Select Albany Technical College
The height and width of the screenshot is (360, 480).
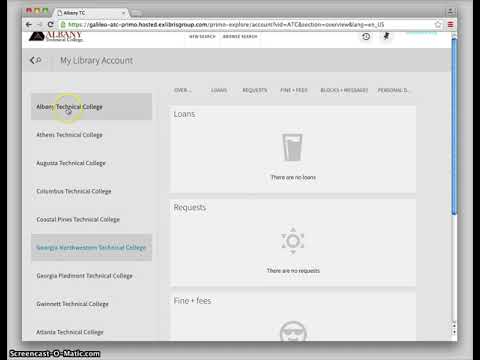(91, 107)
